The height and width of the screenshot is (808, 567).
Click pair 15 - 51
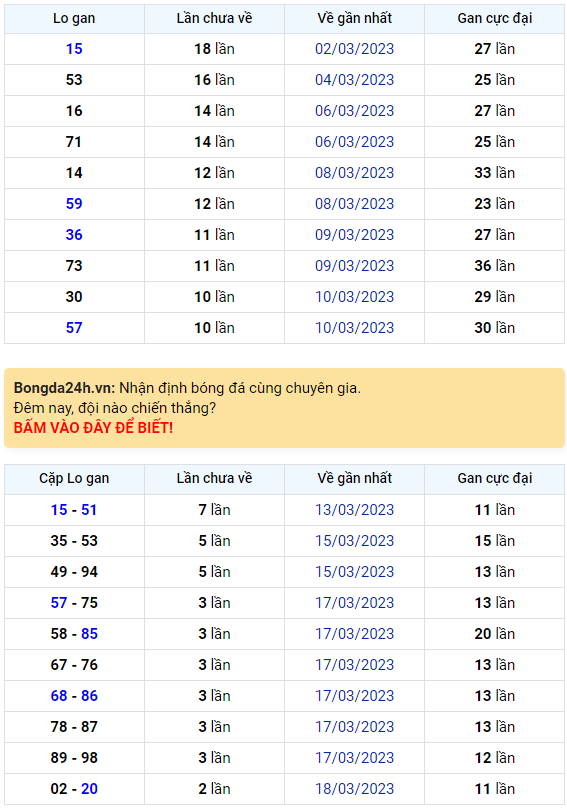74,510
